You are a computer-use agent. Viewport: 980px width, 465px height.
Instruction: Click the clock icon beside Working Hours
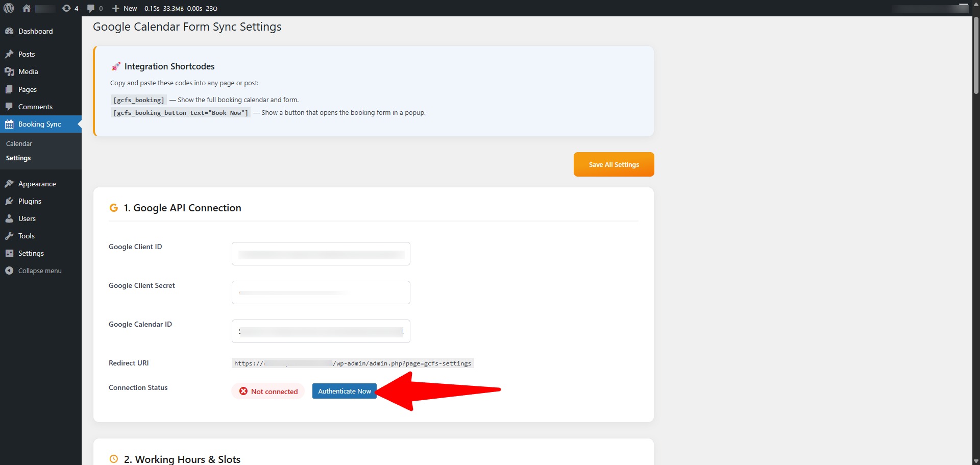pyautogui.click(x=114, y=459)
